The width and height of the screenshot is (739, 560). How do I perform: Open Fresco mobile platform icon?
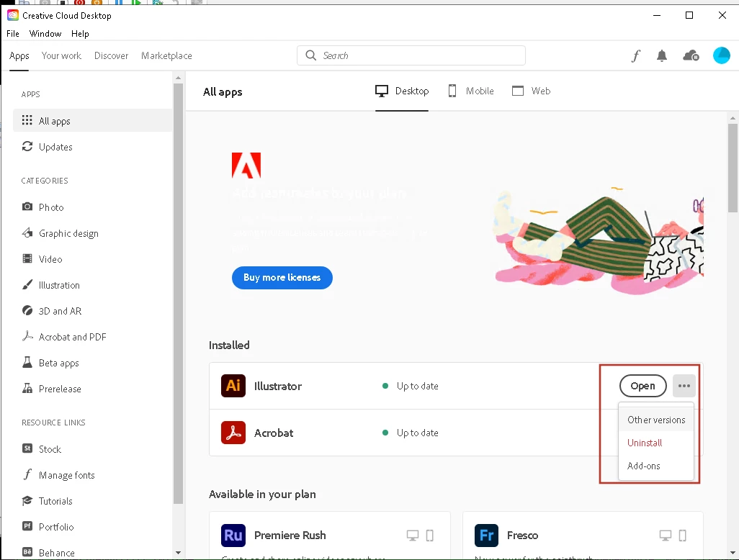(x=682, y=536)
